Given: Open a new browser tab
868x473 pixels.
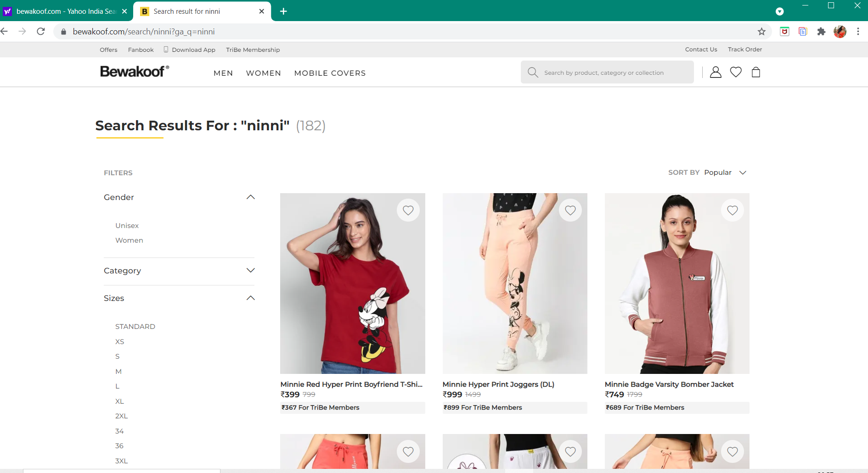Looking at the screenshot, I should [283, 11].
